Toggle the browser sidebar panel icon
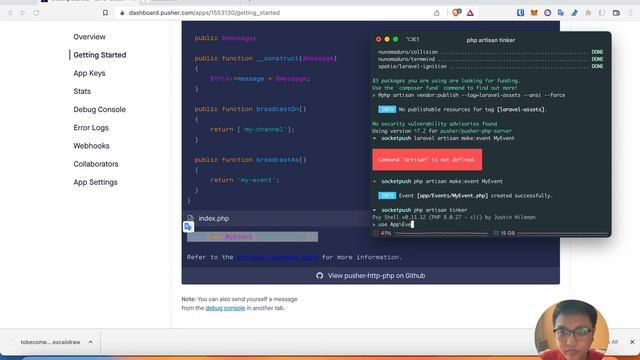The width and height of the screenshot is (640, 360). 602,13
